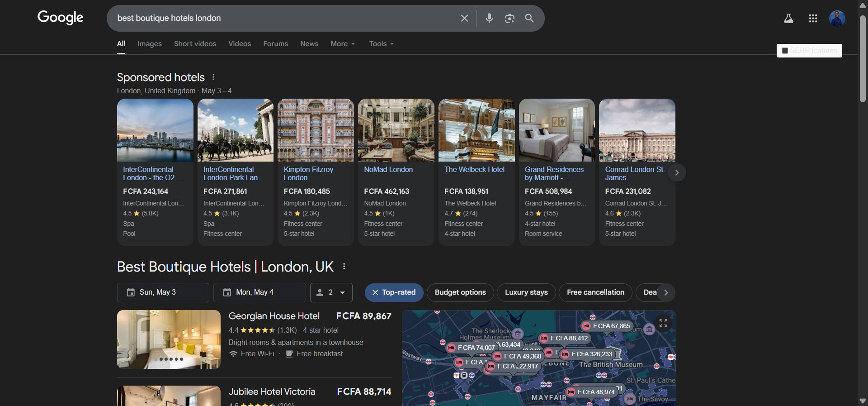Click the magnifying glass search icon
This screenshot has height=406, width=868.
(x=529, y=18)
